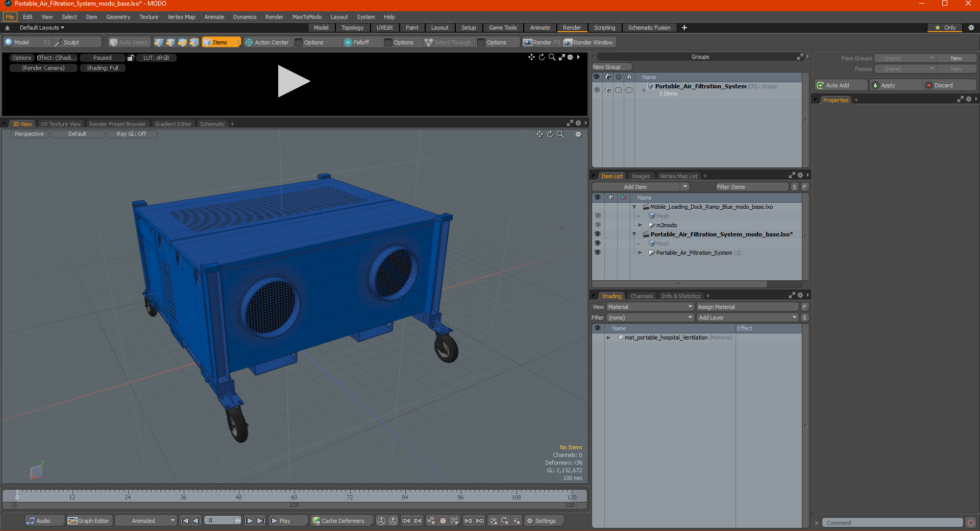Open the Audio button
The image size is (980, 531).
(x=44, y=521)
